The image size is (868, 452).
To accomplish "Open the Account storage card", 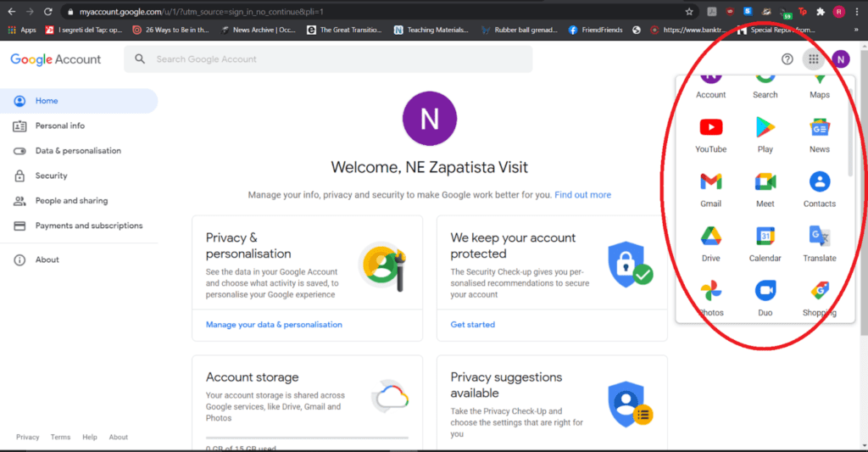I will coord(307,403).
